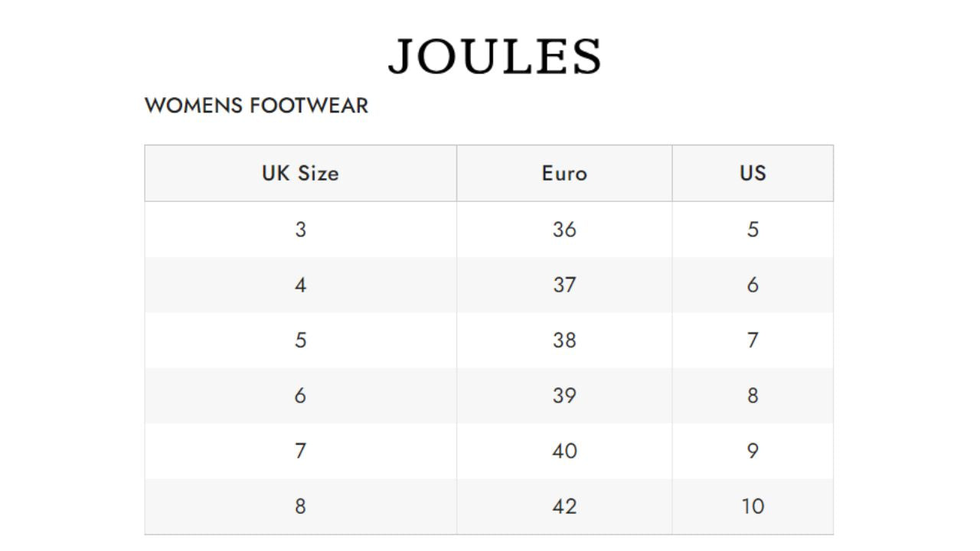980x551 pixels.
Task: Click the UK Size column header
Action: click(x=300, y=173)
